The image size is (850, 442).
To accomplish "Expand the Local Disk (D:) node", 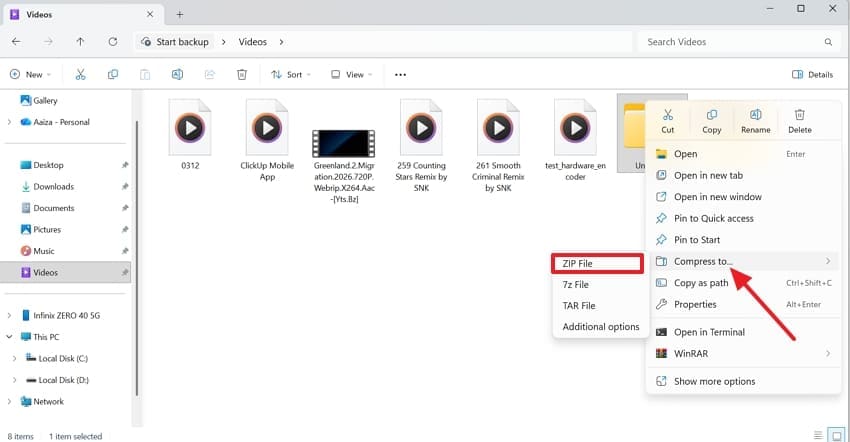I will (x=15, y=380).
